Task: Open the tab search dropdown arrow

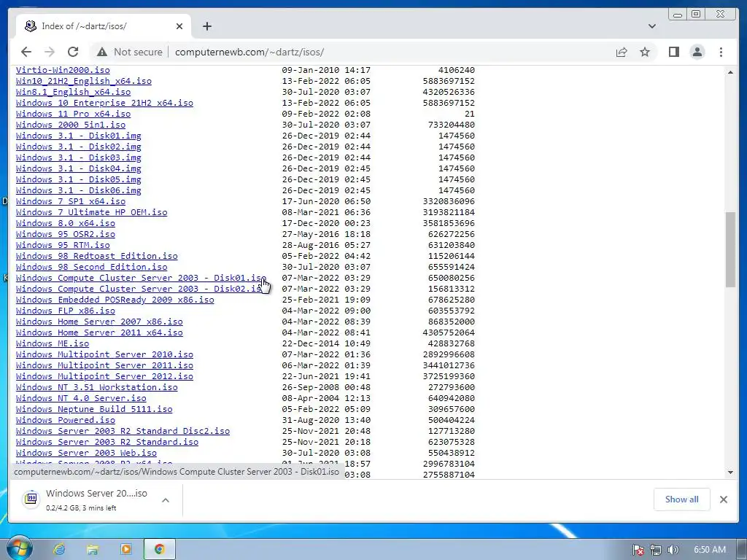Action: [x=651, y=26]
